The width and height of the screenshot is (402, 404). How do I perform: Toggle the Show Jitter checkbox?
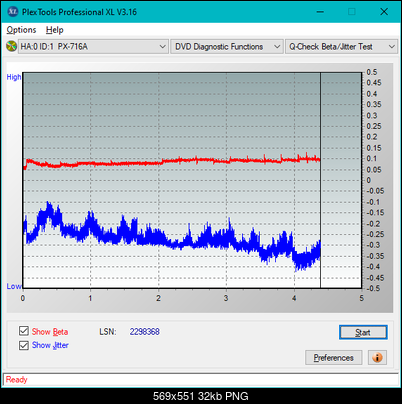tap(24, 345)
